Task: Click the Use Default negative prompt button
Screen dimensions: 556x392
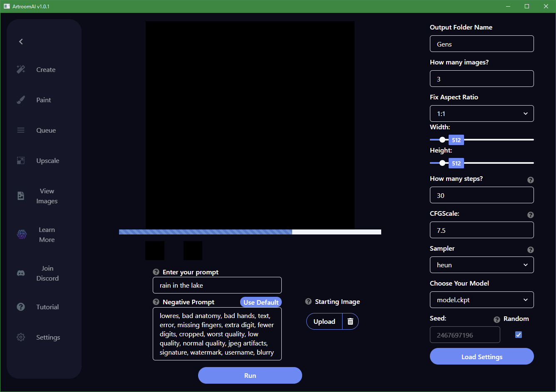Action: 261,302
